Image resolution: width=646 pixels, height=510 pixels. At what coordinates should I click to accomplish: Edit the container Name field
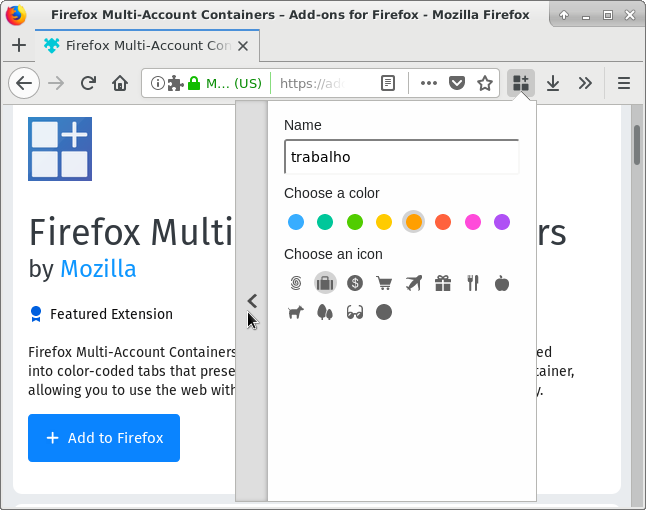pyautogui.click(x=402, y=157)
